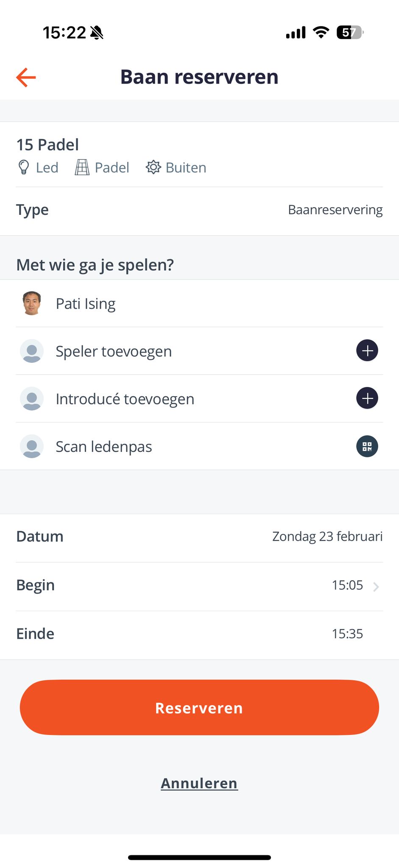Click the plus icon for Speler toevoegen
The height and width of the screenshot is (868, 399).
(367, 351)
